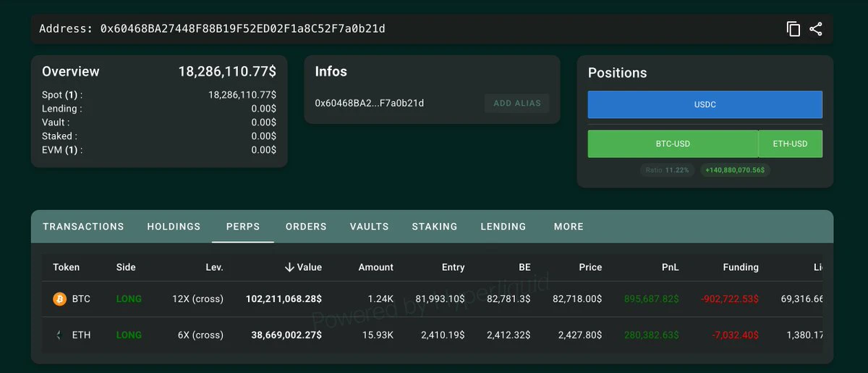The image size is (868, 373).
Task: Sort table by Token column header
Action: (67, 267)
